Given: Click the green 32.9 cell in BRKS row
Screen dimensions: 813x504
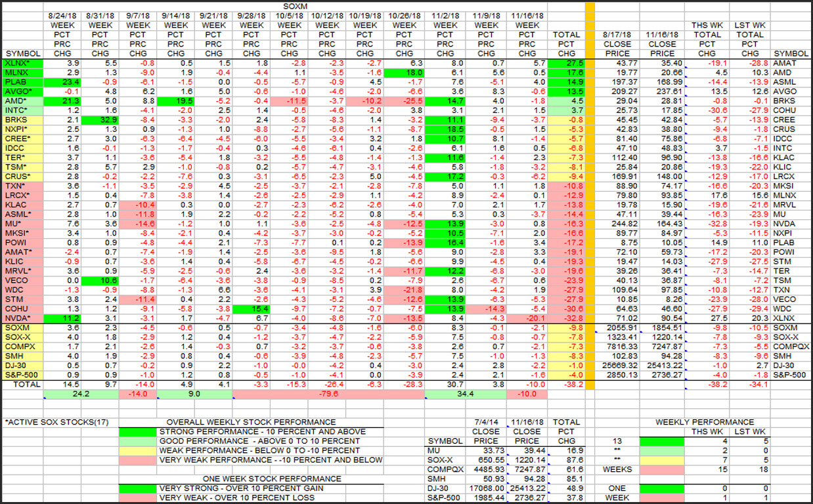Looking at the screenshot, I should (x=100, y=121).
